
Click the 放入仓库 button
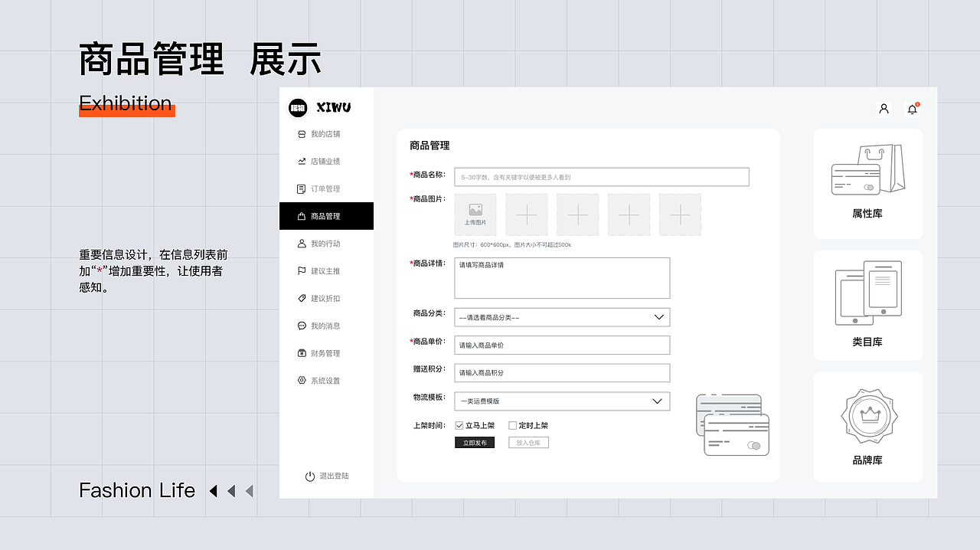click(529, 442)
